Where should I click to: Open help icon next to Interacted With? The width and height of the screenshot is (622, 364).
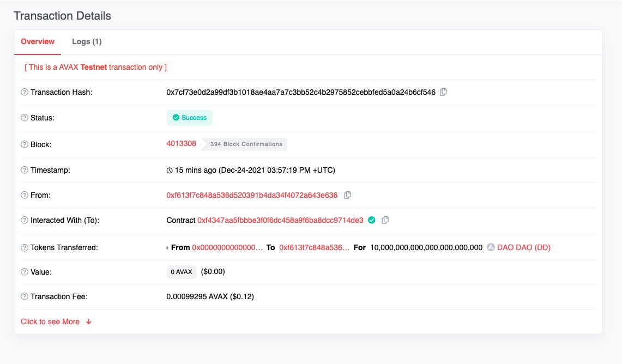(24, 220)
